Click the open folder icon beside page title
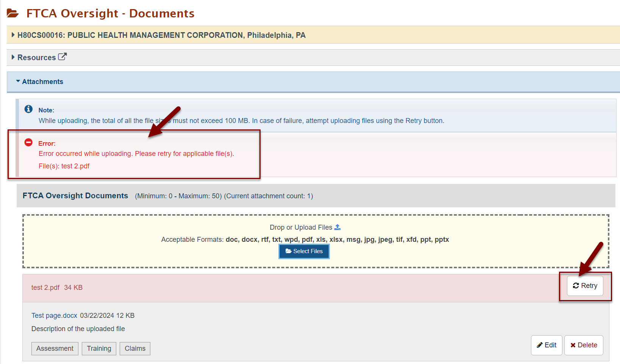Viewport: 620px width, 364px height. click(13, 14)
